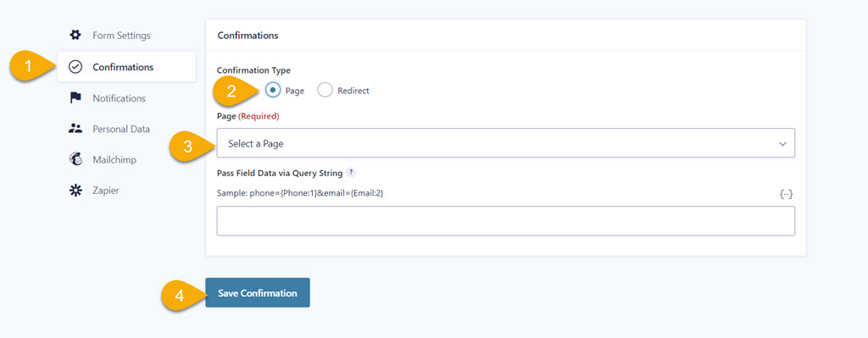Click the Confirmations checkmark circle icon
Viewport: 868px width, 338px height.
point(75,67)
